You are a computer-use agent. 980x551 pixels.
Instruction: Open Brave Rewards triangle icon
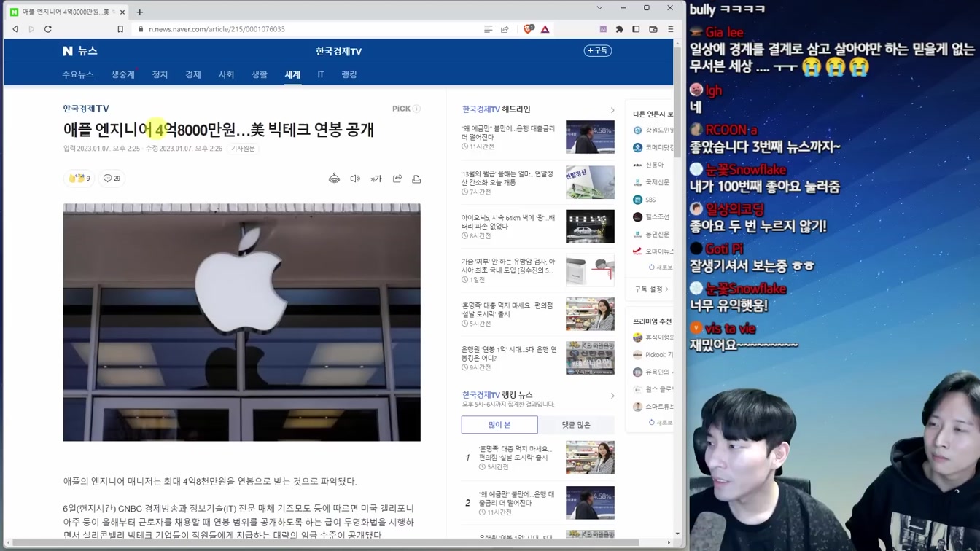click(x=545, y=29)
